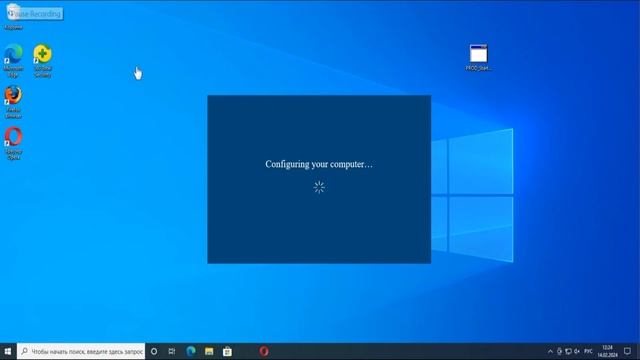Click the Configuring your computer text
640x360 pixels.
point(319,164)
